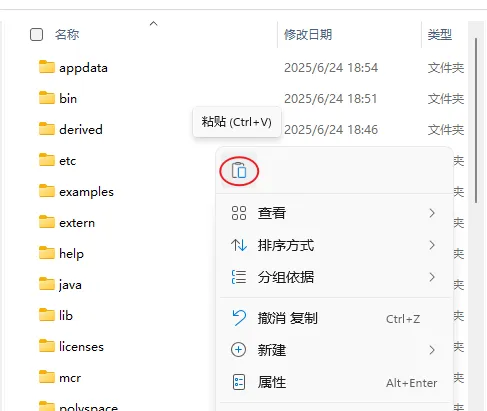
Task: Click the bin folder name
Action: click(68, 99)
